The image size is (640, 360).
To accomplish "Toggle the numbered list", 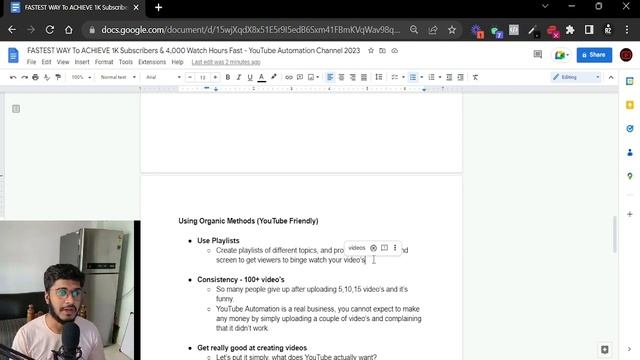I will coord(431,77).
